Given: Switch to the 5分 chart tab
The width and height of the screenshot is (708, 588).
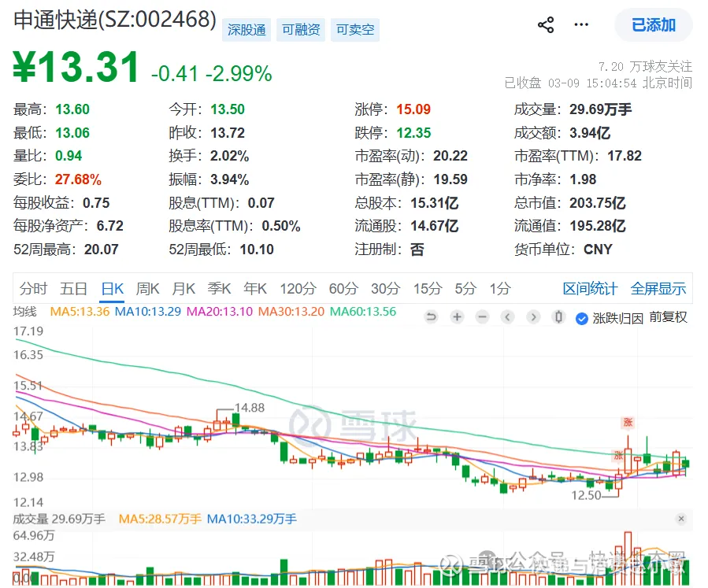Looking at the screenshot, I should pyautogui.click(x=465, y=288).
